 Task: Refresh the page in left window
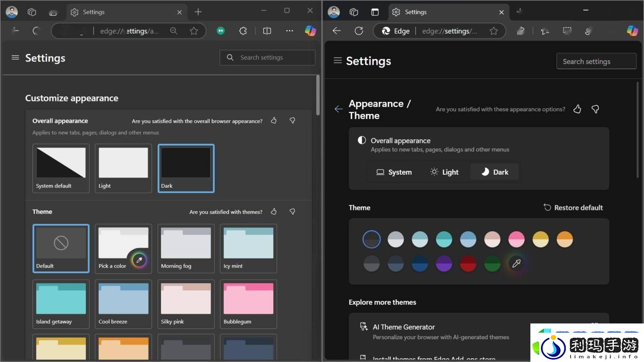[x=36, y=31]
